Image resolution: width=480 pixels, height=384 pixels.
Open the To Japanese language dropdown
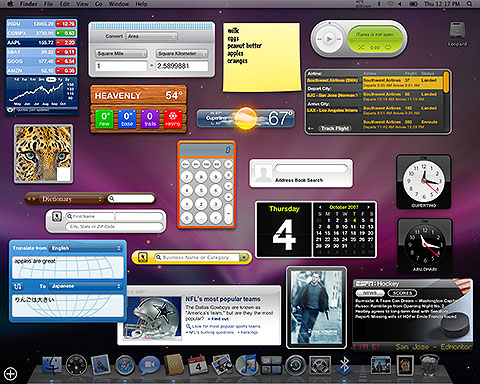[86, 286]
